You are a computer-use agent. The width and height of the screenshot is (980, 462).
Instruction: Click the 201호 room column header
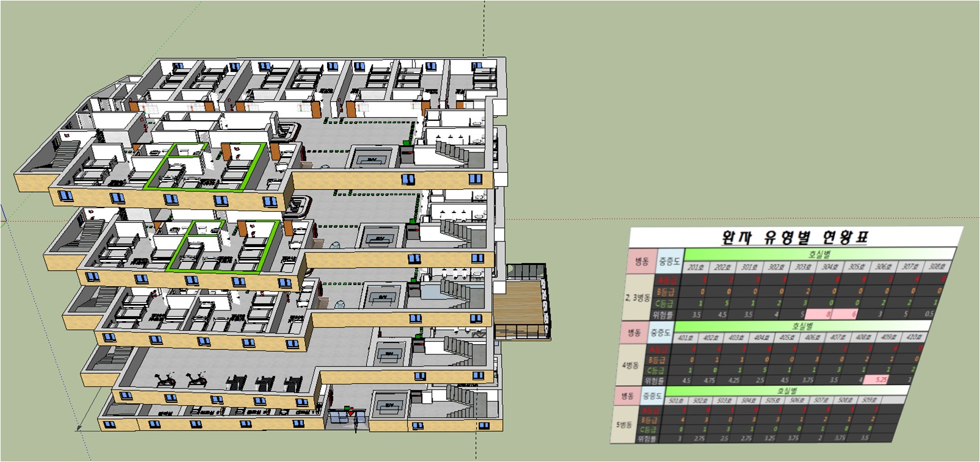(x=695, y=267)
